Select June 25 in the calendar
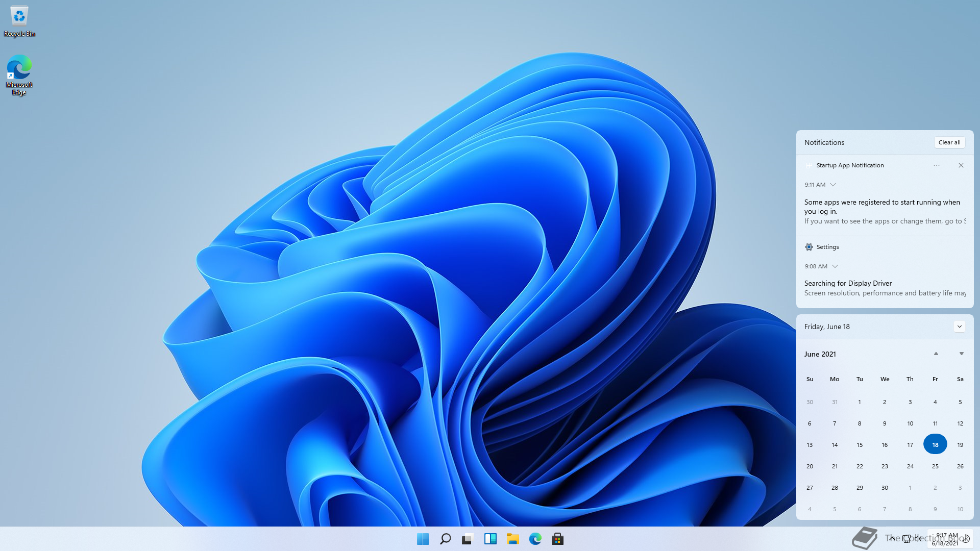980x551 pixels. point(935,466)
